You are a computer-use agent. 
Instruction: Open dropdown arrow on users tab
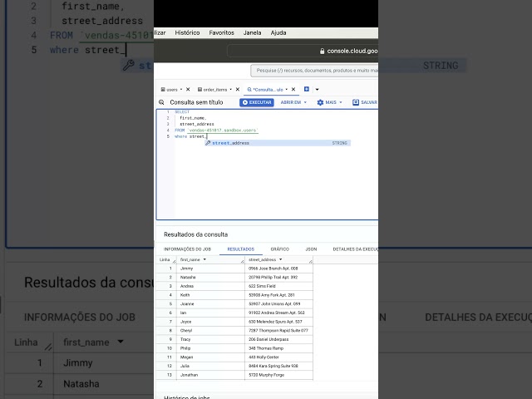(181, 90)
